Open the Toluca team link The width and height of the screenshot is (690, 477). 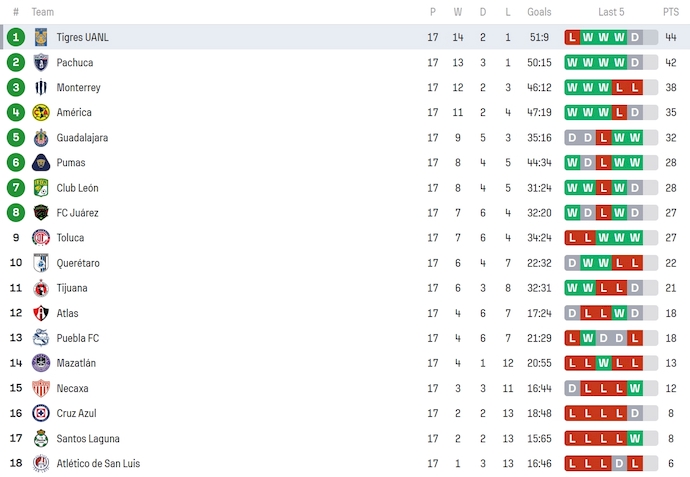[70, 238]
